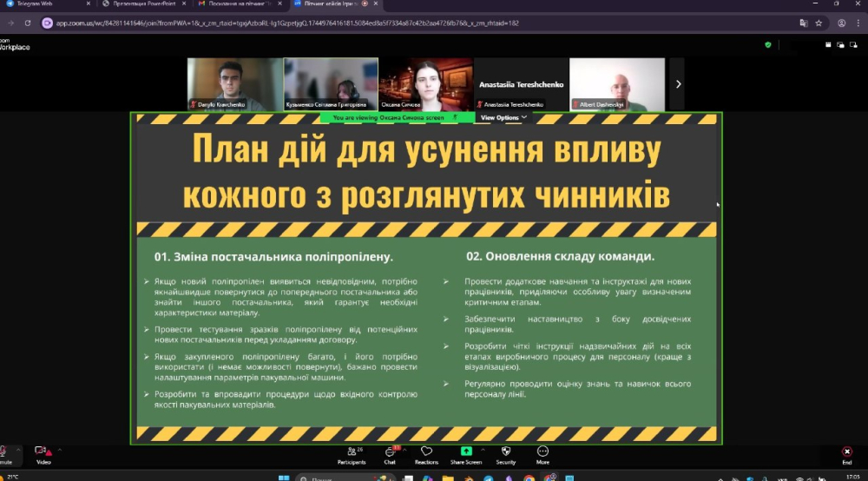Unmute the microphone
Image resolution: width=868 pixels, height=481 pixels.
pyautogui.click(x=4, y=453)
